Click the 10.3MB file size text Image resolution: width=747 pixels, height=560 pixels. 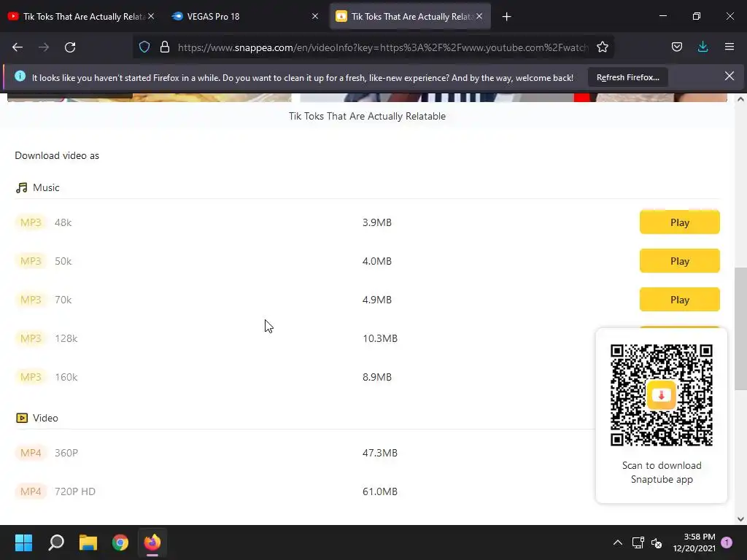(x=379, y=338)
